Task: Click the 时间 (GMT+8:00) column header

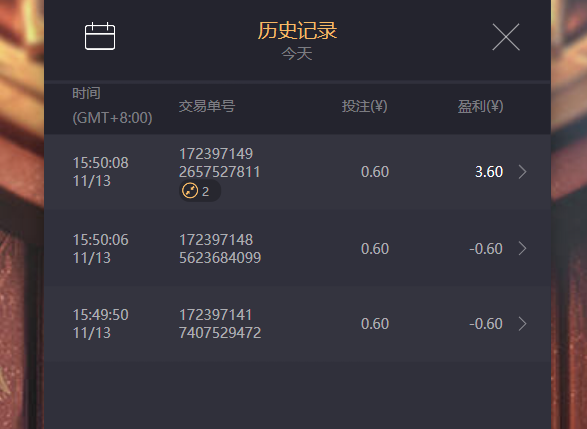Action: pyautogui.click(x=112, y=106)
